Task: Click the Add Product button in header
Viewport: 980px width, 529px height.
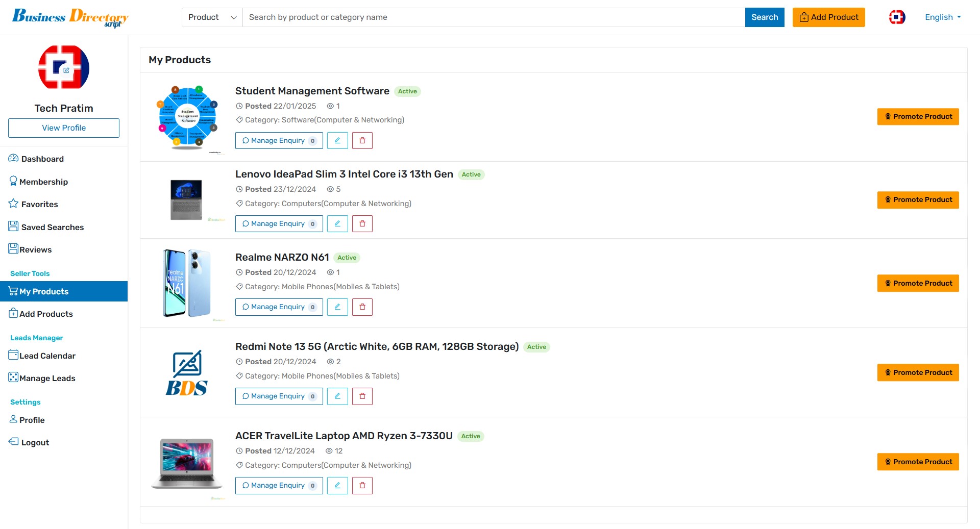Action: (828, 17)
